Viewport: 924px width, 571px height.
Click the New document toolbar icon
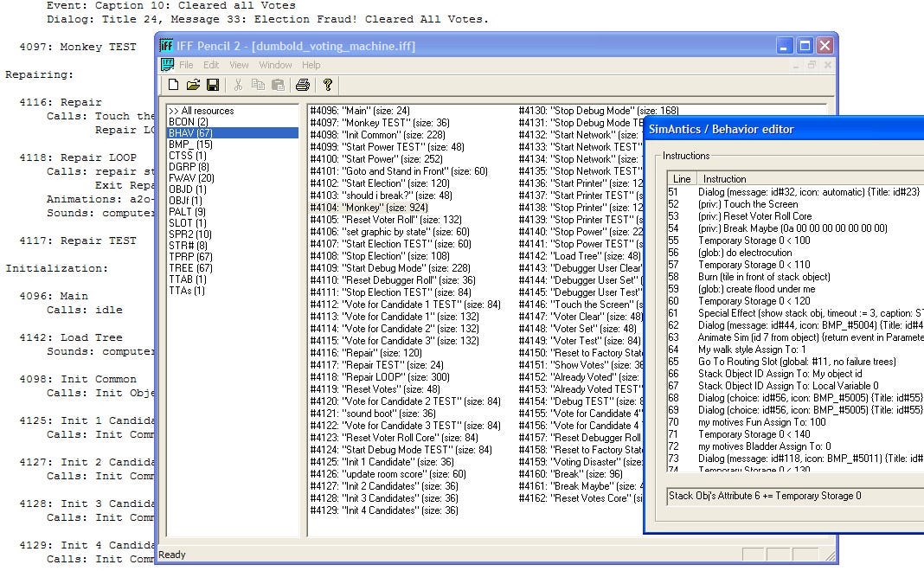pyautogui.click(x=173, y=85)
